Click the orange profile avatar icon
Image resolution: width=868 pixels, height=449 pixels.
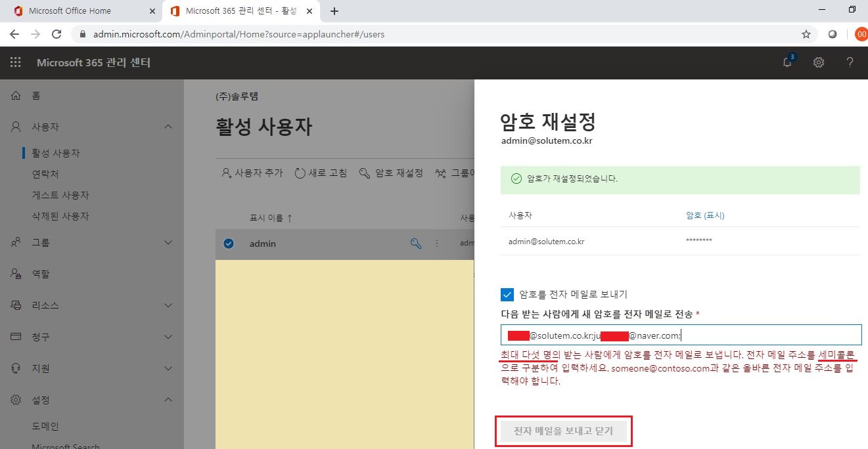[x=861, y=34]
